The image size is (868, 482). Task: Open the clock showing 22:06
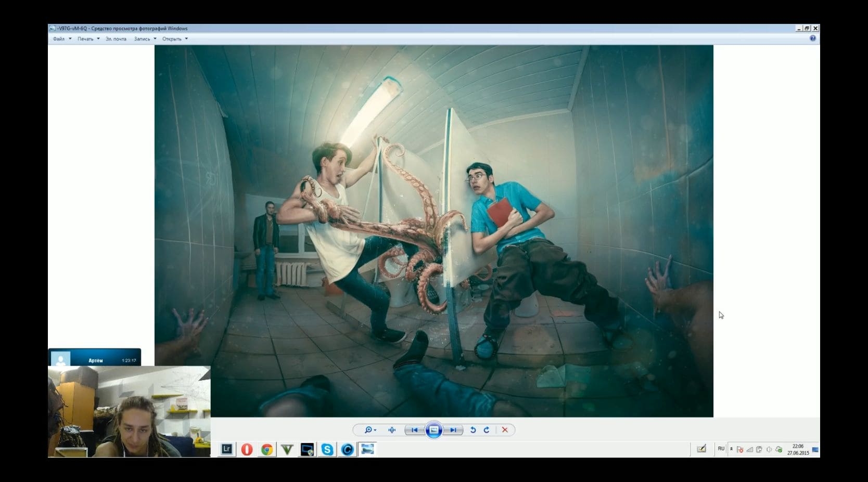tap(798, 450)
